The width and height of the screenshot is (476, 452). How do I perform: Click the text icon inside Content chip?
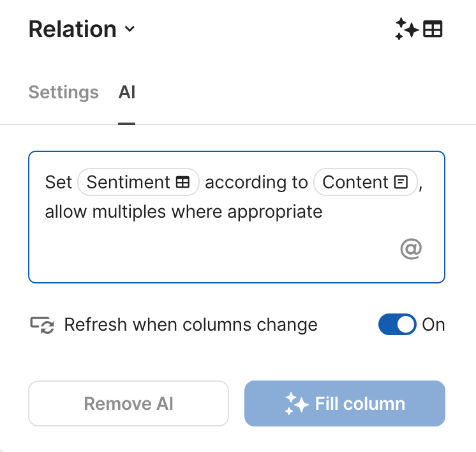[x=401, y=183]
